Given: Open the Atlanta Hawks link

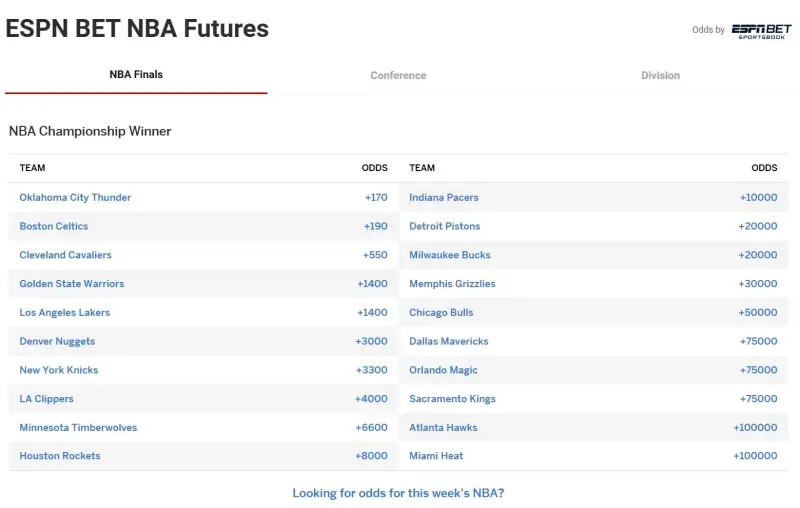Looking at the screenshot, I should 443,427.
